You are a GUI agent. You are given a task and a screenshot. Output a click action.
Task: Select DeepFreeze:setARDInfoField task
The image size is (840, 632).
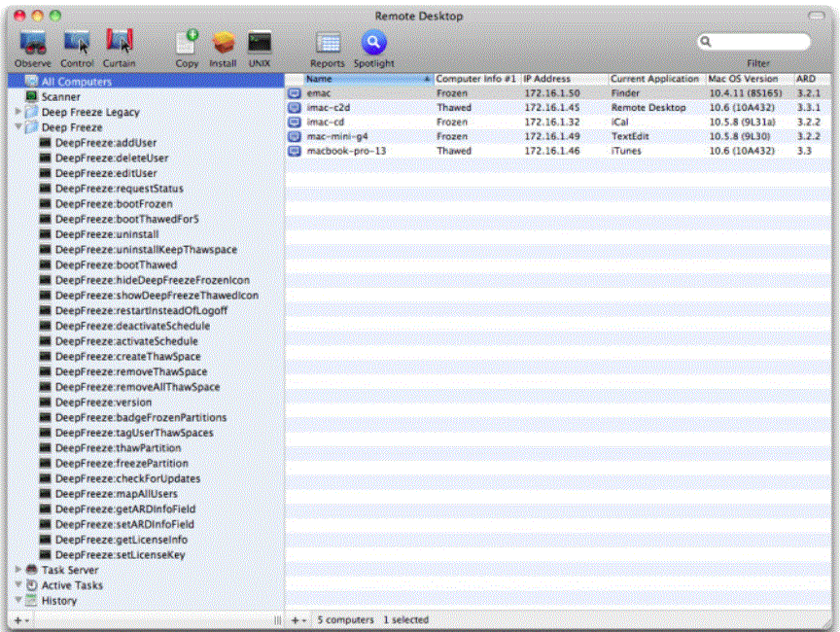(124, 524)
